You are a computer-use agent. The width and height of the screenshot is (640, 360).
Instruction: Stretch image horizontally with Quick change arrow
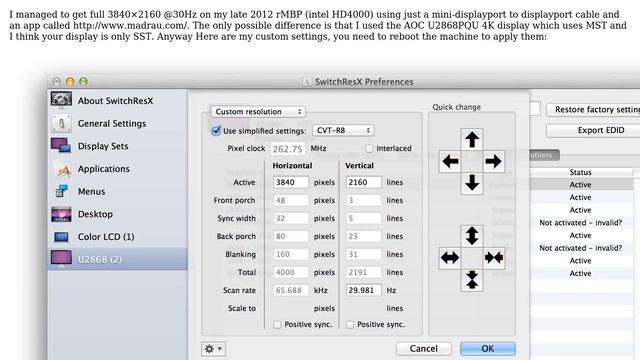tap(450, 258)
